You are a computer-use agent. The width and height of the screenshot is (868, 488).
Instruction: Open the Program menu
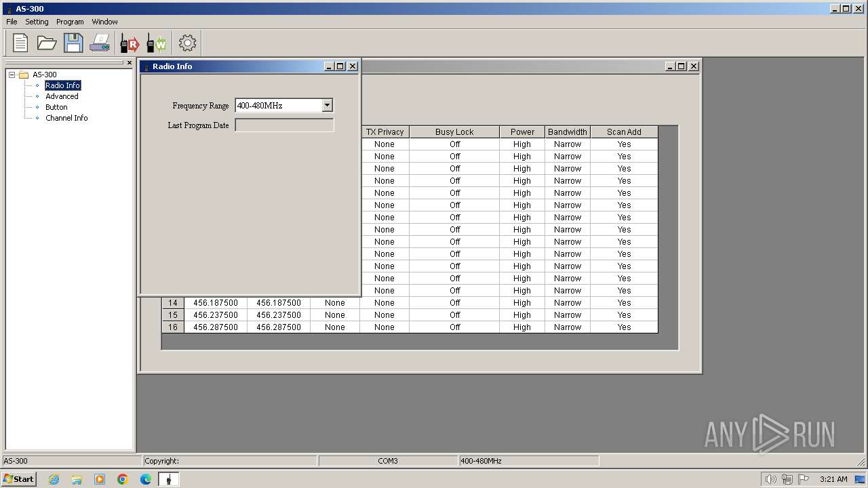point(70,22)
